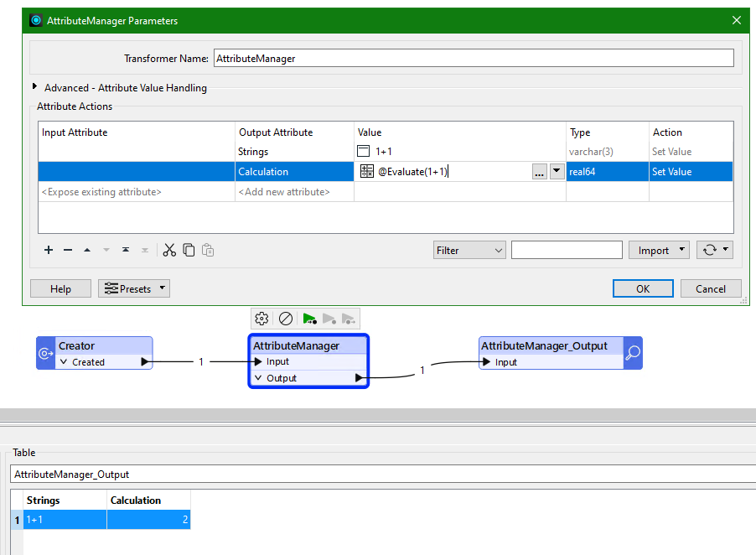This screenshot has width=756, height=555.
Task: Click the Help button
Action: (60, 288)
